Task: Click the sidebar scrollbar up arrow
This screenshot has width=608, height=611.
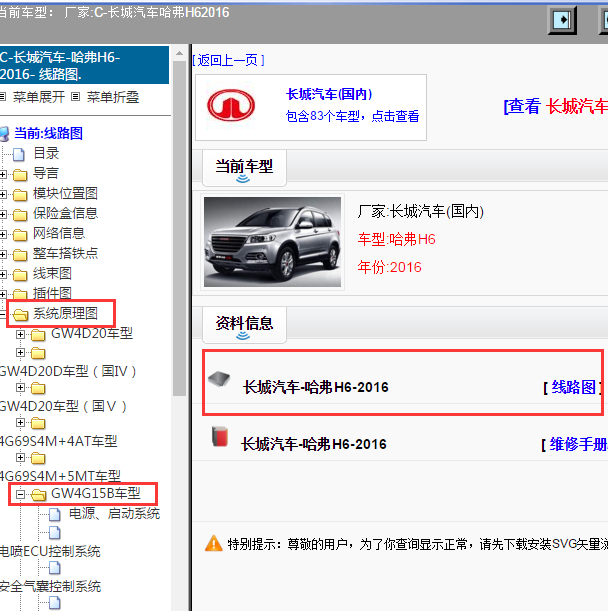Action: [179, 53]
